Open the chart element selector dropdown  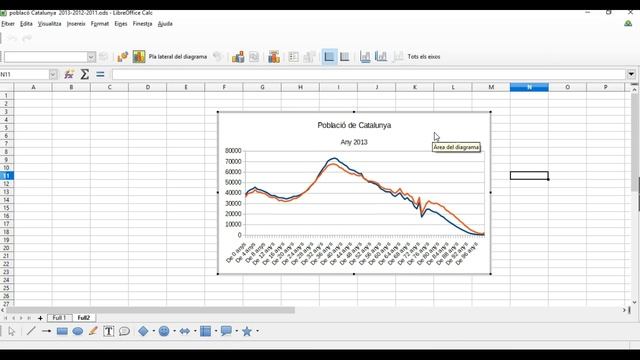point(91,57)
